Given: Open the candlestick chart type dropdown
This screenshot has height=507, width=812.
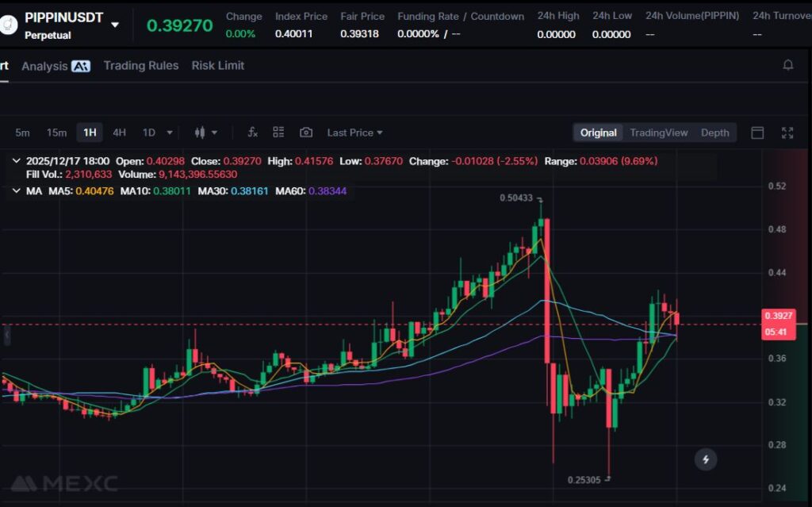Looking at the screenshot, I should [205, 133].
